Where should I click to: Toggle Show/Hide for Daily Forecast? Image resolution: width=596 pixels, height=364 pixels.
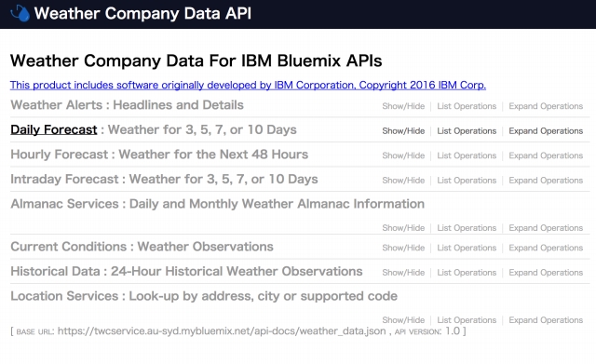[403, 130]
